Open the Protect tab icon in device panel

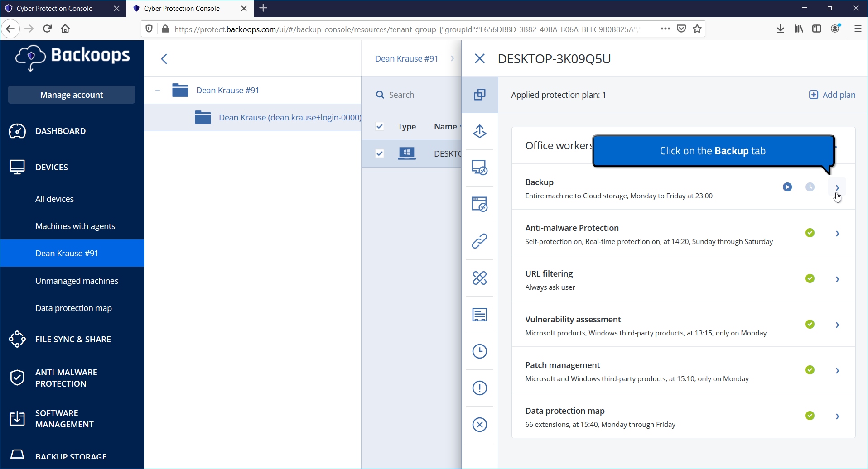click(480, 95)
